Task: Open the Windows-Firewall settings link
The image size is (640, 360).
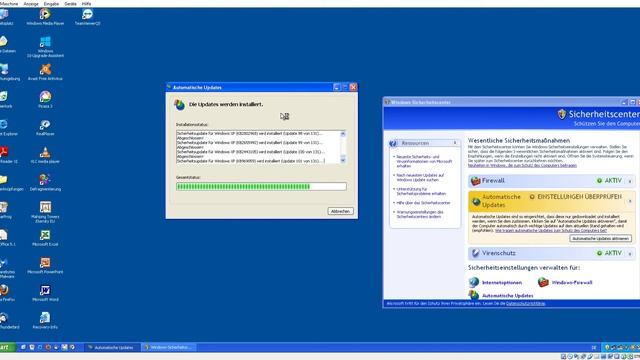Action: coord(572,282)
